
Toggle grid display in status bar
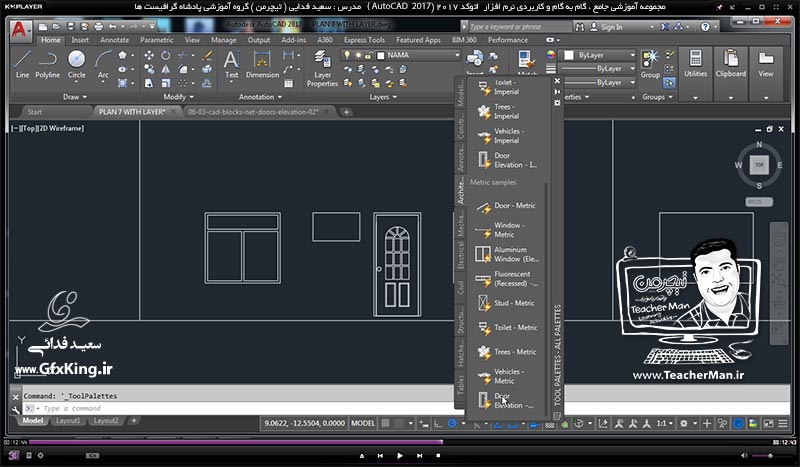tap(386, 424)
